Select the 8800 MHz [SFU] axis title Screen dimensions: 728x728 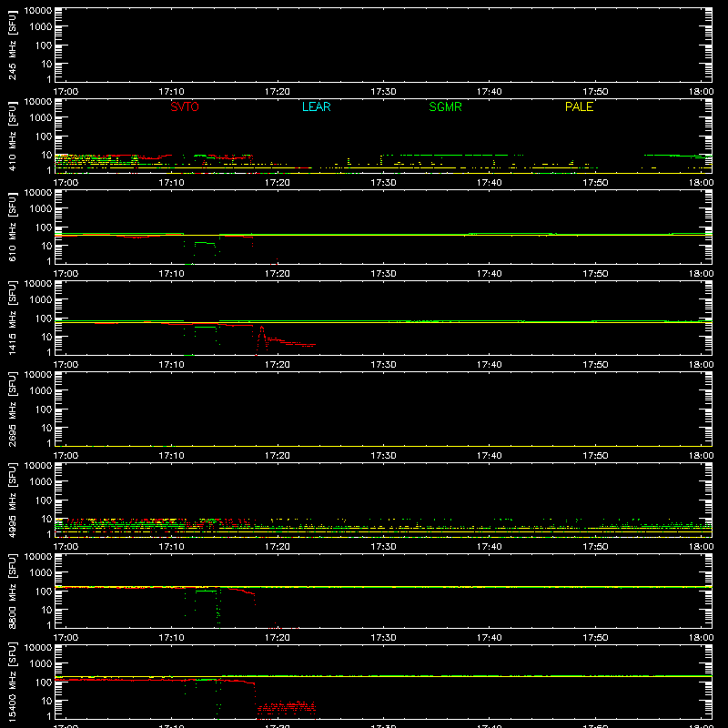click(12, 591)
